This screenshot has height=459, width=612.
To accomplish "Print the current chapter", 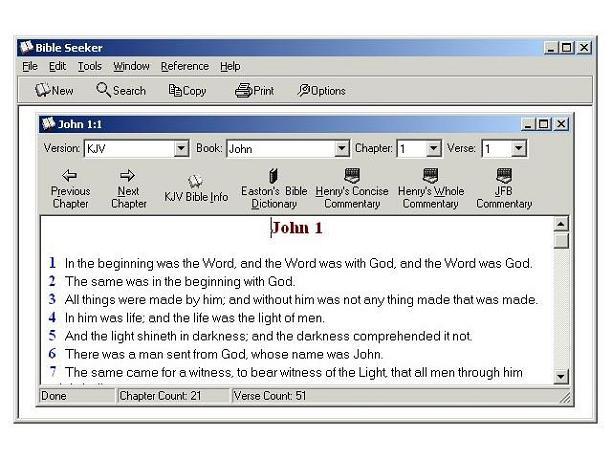I will (254, 91).
